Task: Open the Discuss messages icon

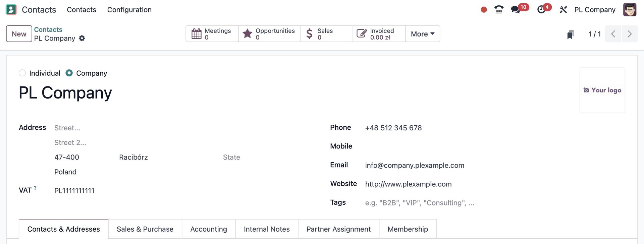Action: (x=516, y=10)
